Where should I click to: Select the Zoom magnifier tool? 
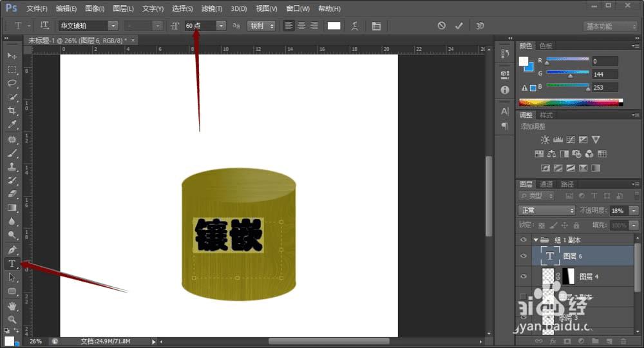tap(12, 319)
